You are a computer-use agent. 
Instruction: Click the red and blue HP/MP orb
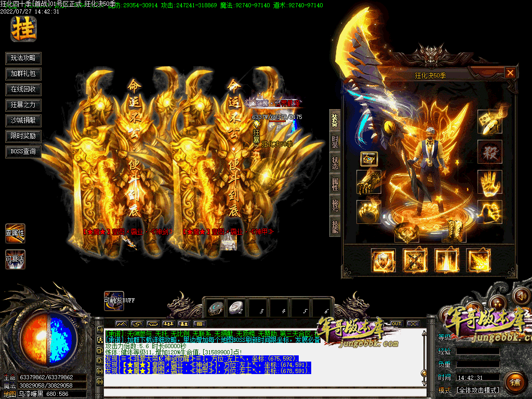coord(48,338)
